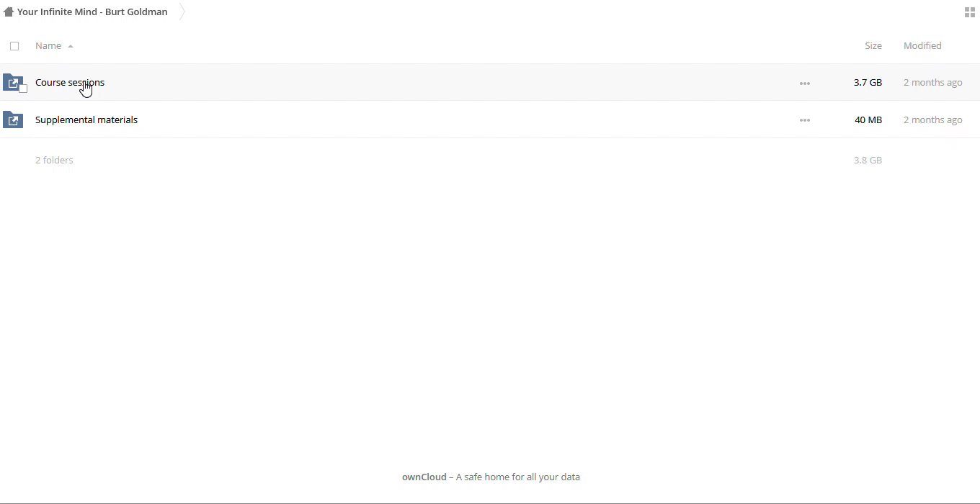This screenshot has height=504, width=980.
Task: Sort files by Name column
Action: [48, 46]
